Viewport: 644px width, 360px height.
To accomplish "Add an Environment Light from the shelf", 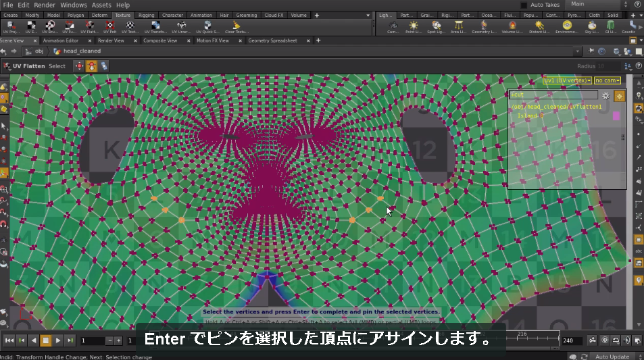I will point(567,27).
